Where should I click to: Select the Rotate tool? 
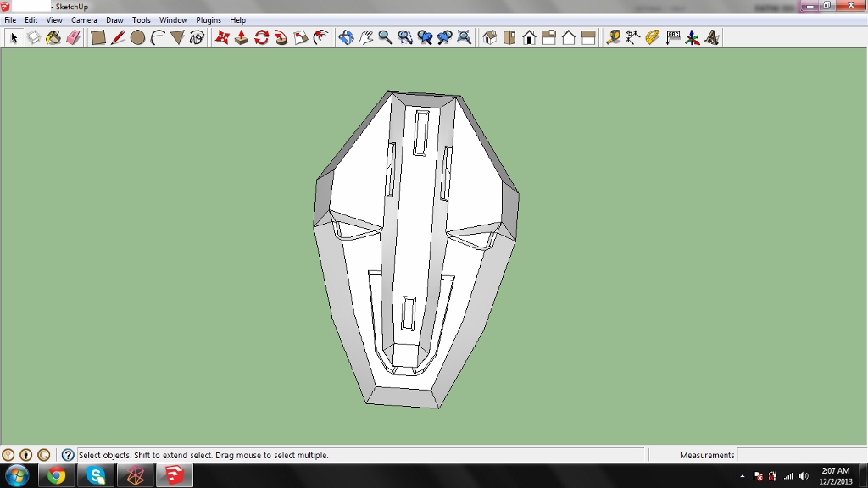261,37
